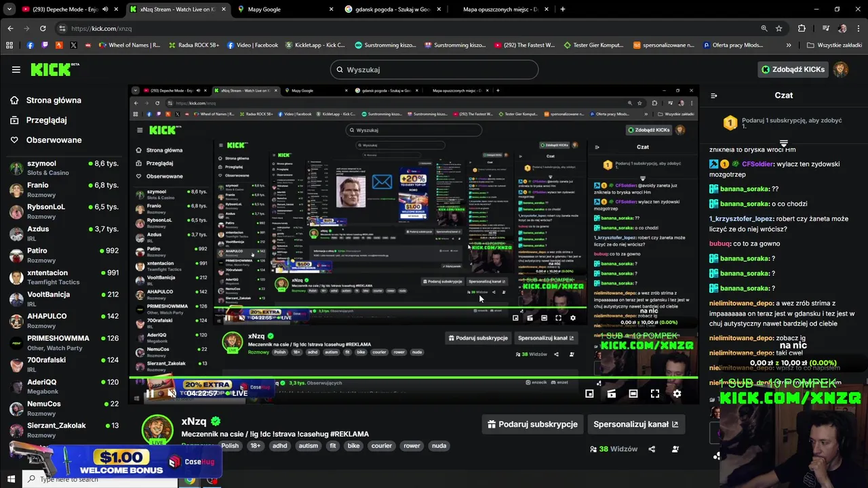The width and height of the screenshot is (868, 488).
Task: Open the Azdus channel in the sidebar
Action: click(x=64, y=233)
